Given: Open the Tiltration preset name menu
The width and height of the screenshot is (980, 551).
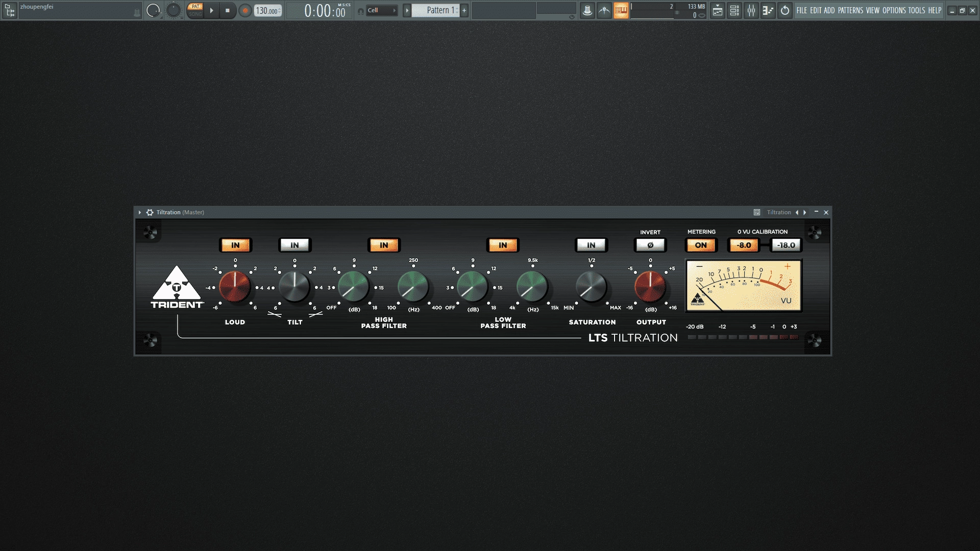Looking at the screenshot, I should (779, 212).
